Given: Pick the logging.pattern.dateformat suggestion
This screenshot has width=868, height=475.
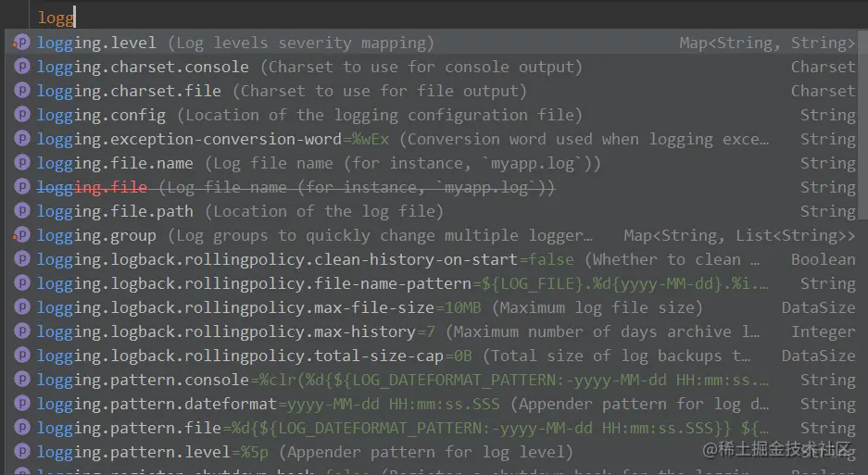Looking at the screenshot, I should 433,404.
